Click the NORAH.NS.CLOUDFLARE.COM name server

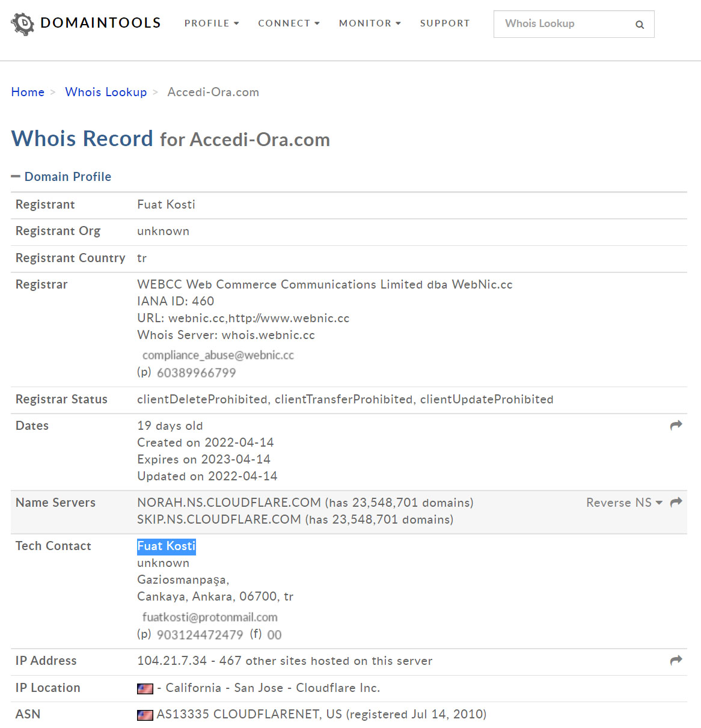[x=229, y=503]
